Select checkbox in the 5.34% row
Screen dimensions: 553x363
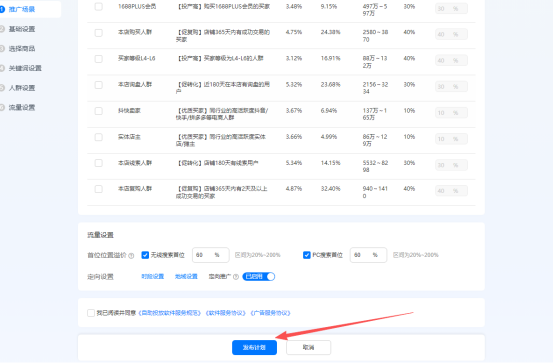[99, 163]
